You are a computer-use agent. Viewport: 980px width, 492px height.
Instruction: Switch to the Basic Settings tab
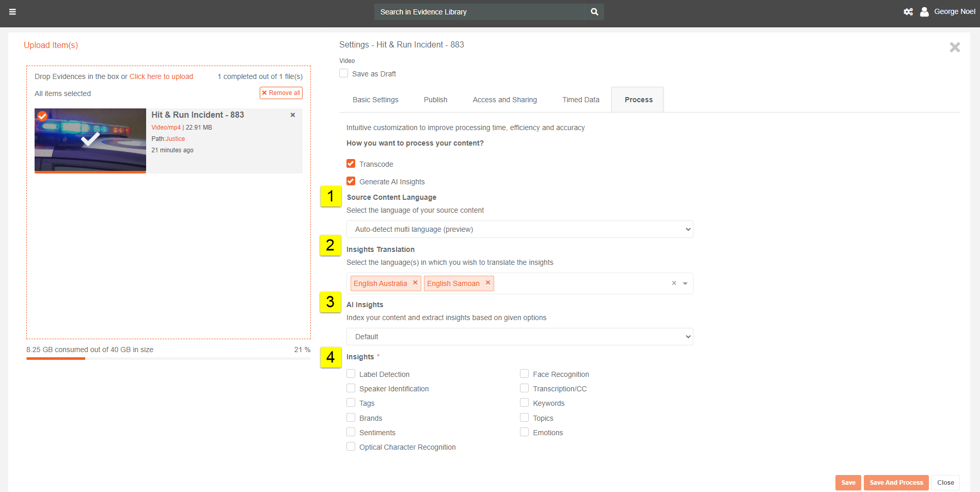375,100
